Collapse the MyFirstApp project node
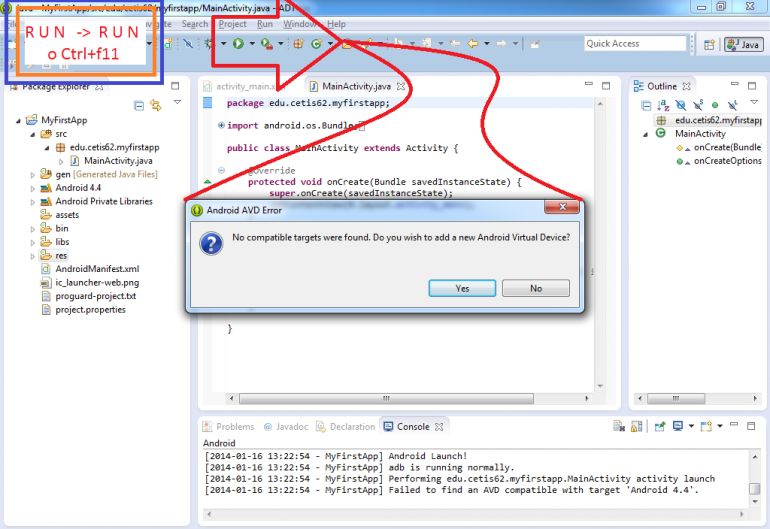Screen dimensions: 770x529 (x=18, y=120)
